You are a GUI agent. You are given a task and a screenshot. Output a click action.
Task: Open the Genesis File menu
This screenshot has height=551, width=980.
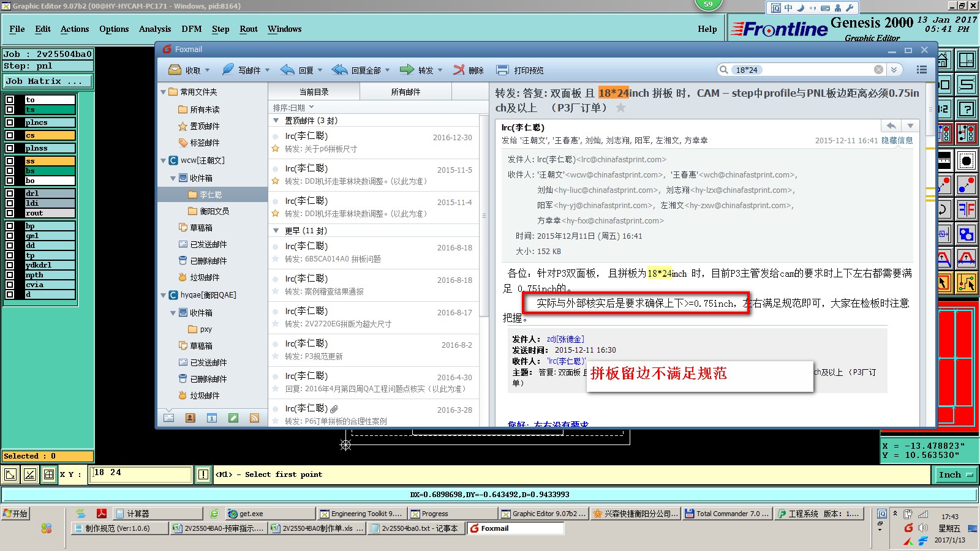click(x=17, y=29)
